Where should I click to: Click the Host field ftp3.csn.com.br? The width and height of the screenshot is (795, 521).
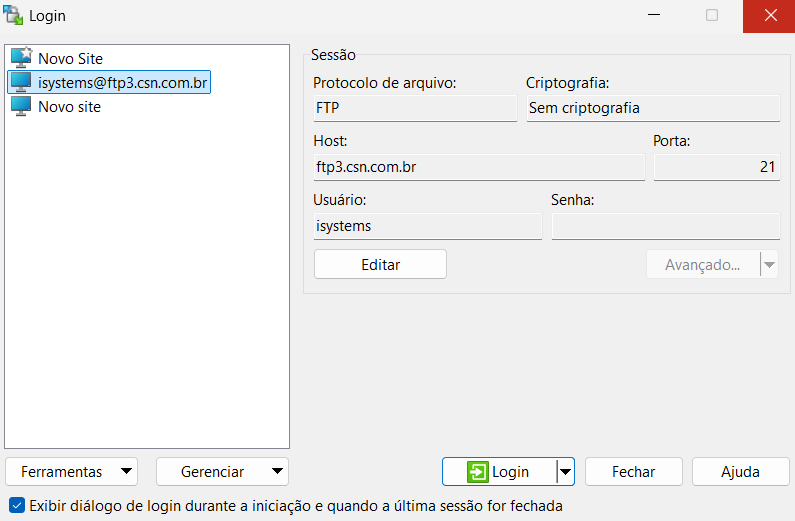[479, 167]
